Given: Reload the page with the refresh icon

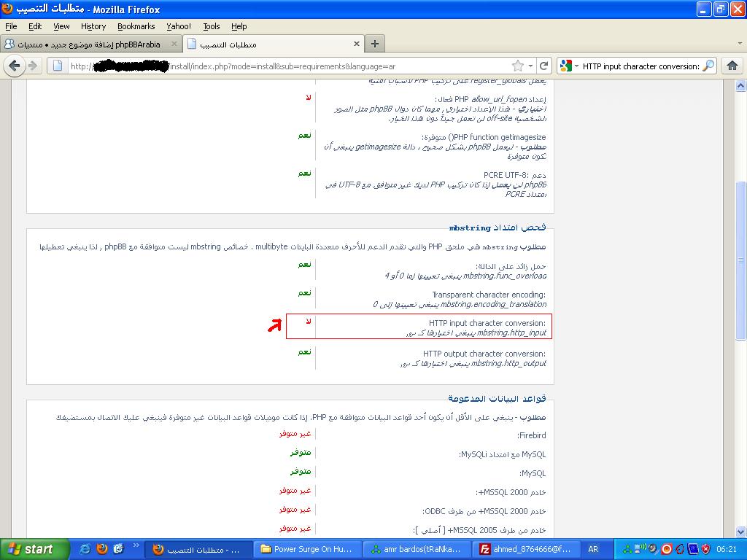Looking at the screenshot, I should click(x=543, y=66).
